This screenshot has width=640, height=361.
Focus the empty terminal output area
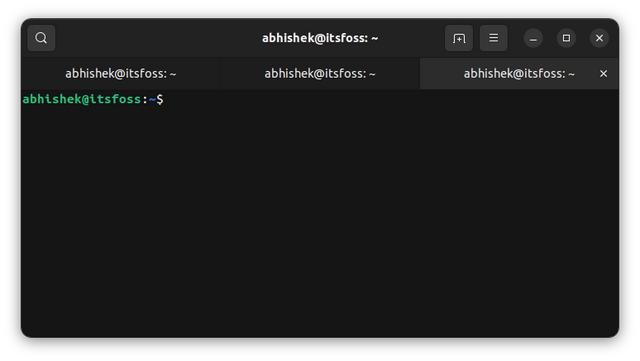(320, 212)
